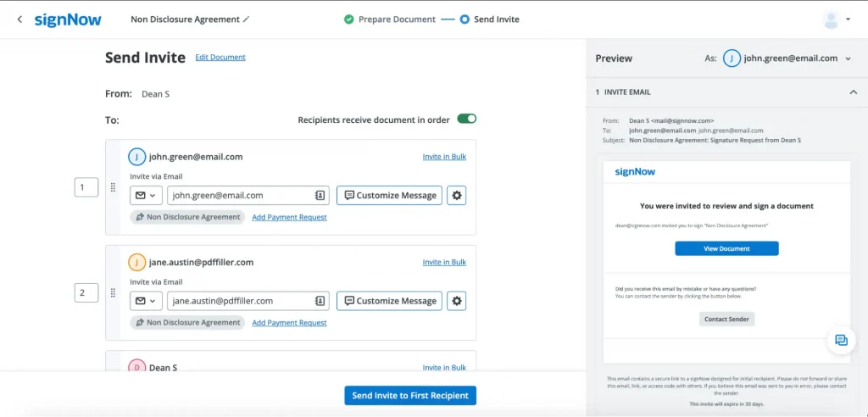Open delivery method dropdown for john.green
868x417 pixels.
click(146, 195)
